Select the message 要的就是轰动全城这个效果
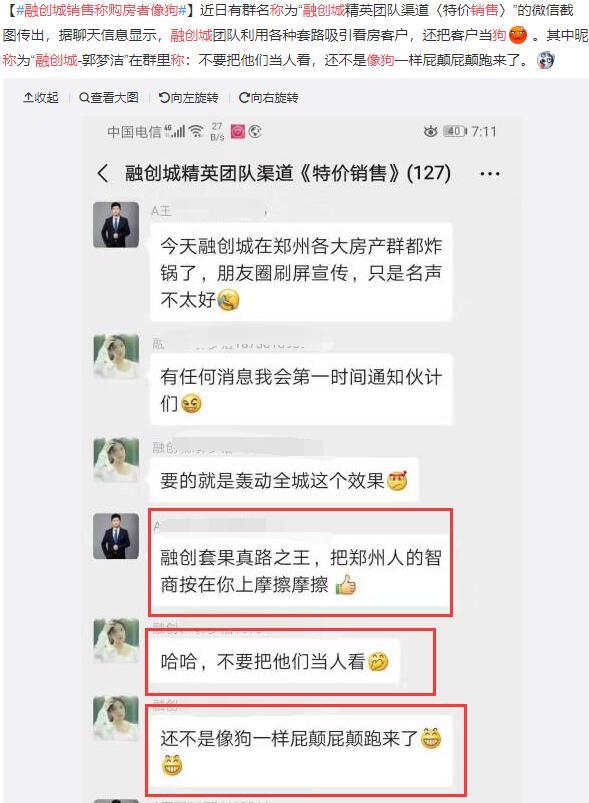 point(284,480)
